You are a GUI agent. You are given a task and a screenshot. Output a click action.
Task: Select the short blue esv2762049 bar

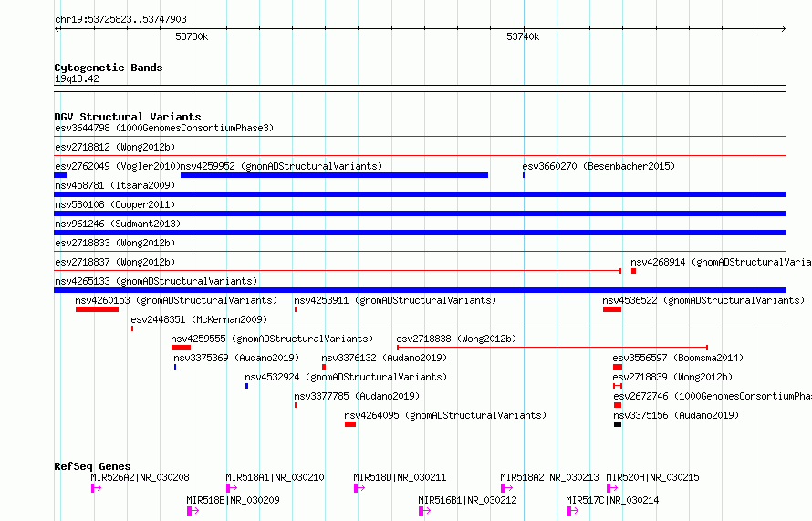point(60,175)
